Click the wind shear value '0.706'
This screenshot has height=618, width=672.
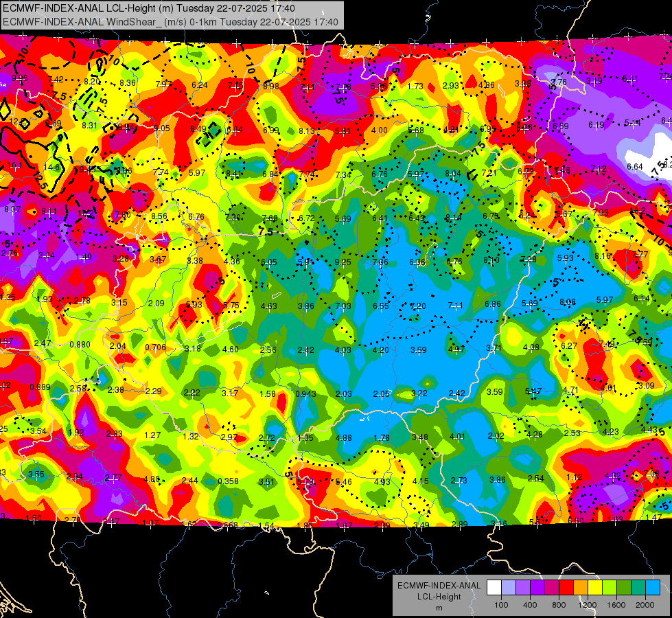[155, 347]
